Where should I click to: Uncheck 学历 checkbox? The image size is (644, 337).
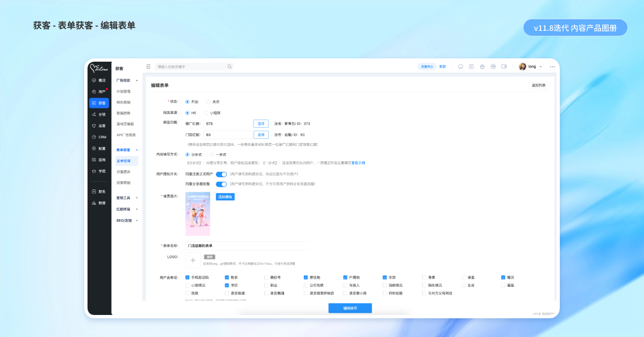point(227,285)
